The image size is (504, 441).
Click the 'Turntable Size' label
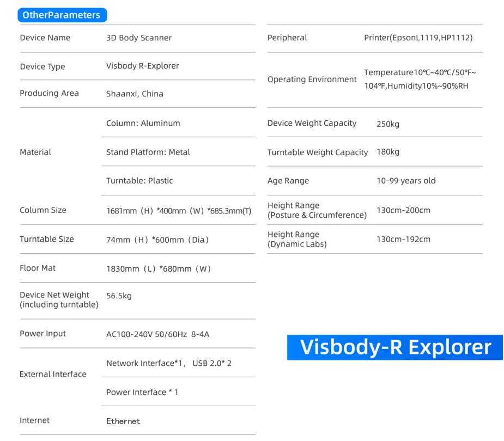(x=47, y=239)
